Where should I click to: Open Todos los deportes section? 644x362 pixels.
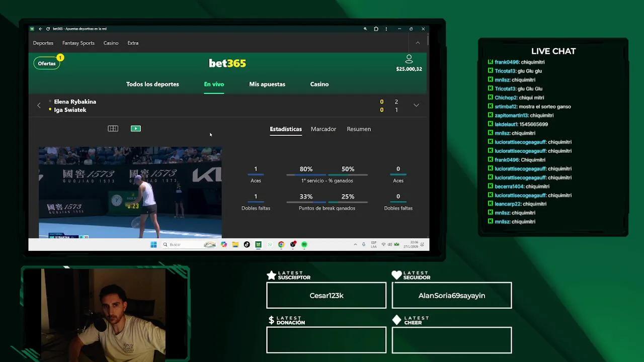click(152, 84)
